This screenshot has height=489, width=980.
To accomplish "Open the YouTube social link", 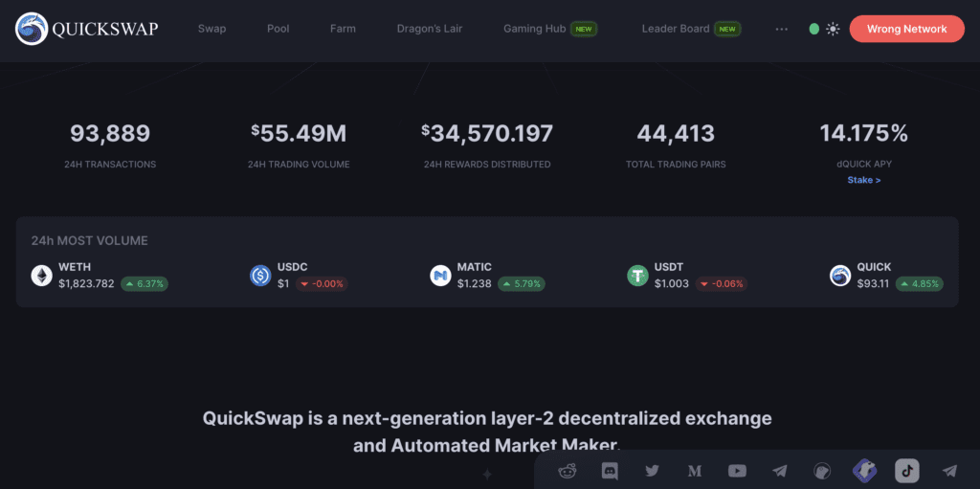I will pyautogui.click(x=737, y=471).
